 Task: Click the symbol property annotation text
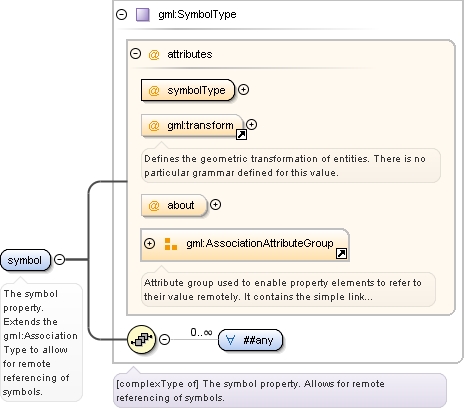pyautogui.click(x=40, y=342)
